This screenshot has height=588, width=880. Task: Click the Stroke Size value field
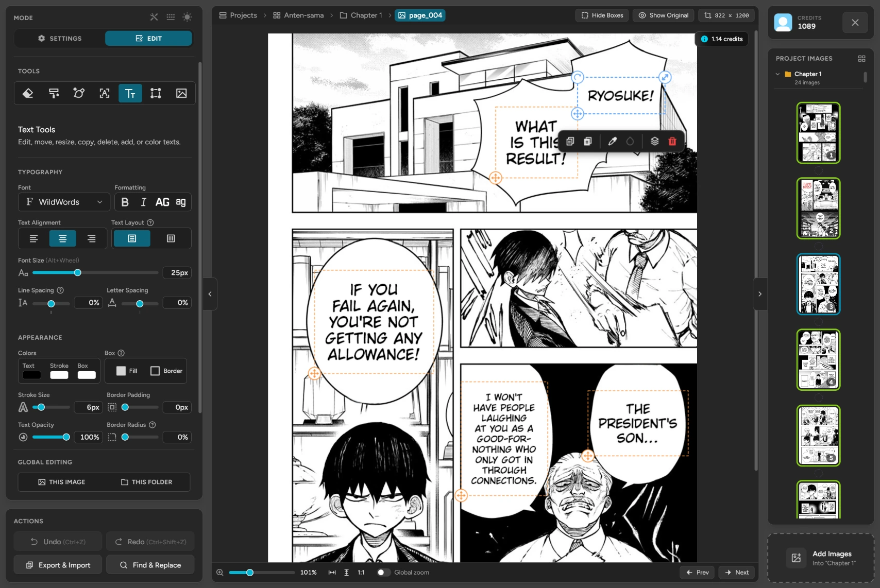click(x=88, y=407)
